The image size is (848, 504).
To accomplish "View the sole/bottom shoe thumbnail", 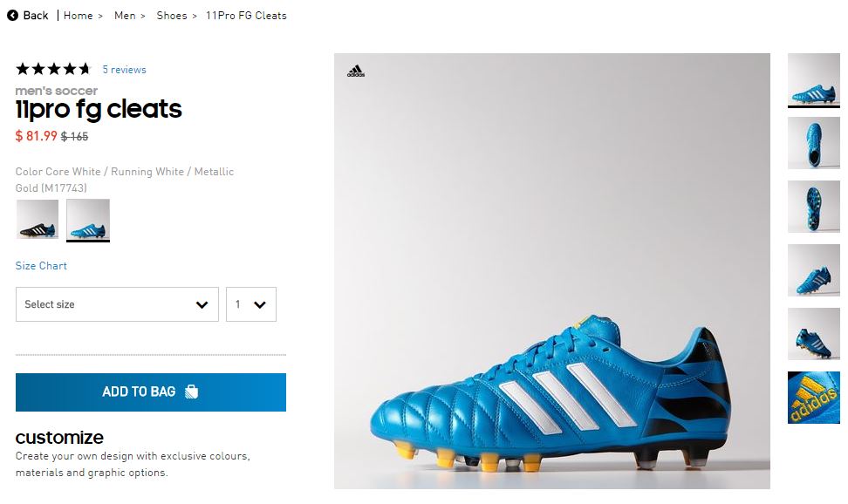I will [813, 207].
